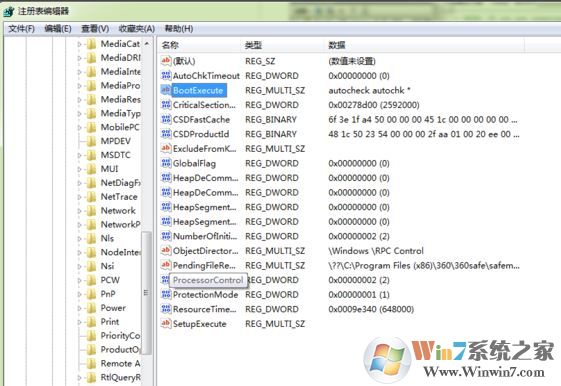Image resolution: width=561 pixels, height=386 pixels.
Task: Select the BootExecute value name
Action: (198, 91)
